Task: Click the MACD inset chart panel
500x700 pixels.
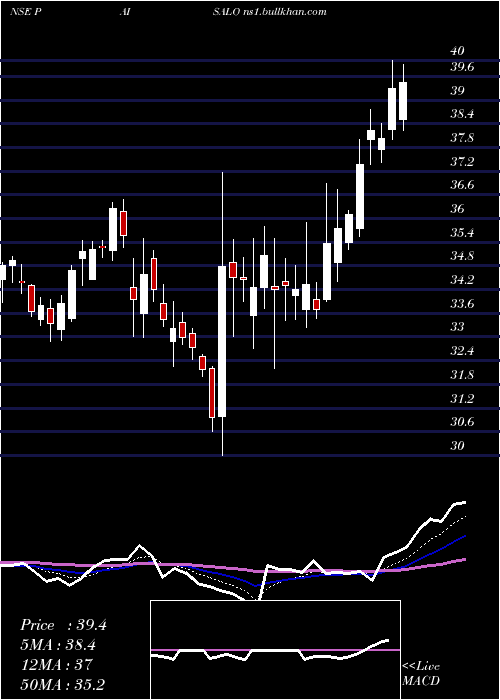Action: tap(275, 650)
